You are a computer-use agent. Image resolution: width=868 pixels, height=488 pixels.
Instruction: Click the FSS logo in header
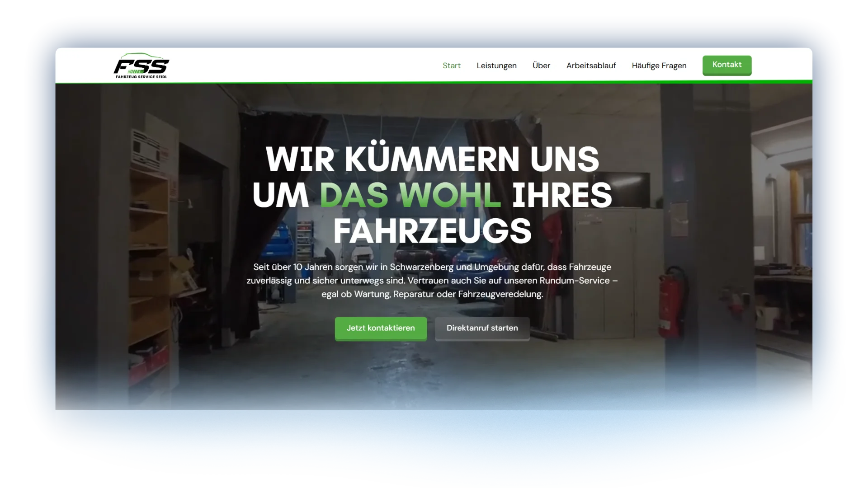tap(141, 67)
